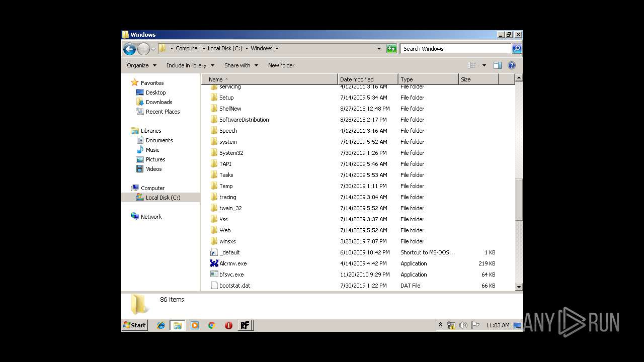Select the Web folder

[x=225, y=230]
